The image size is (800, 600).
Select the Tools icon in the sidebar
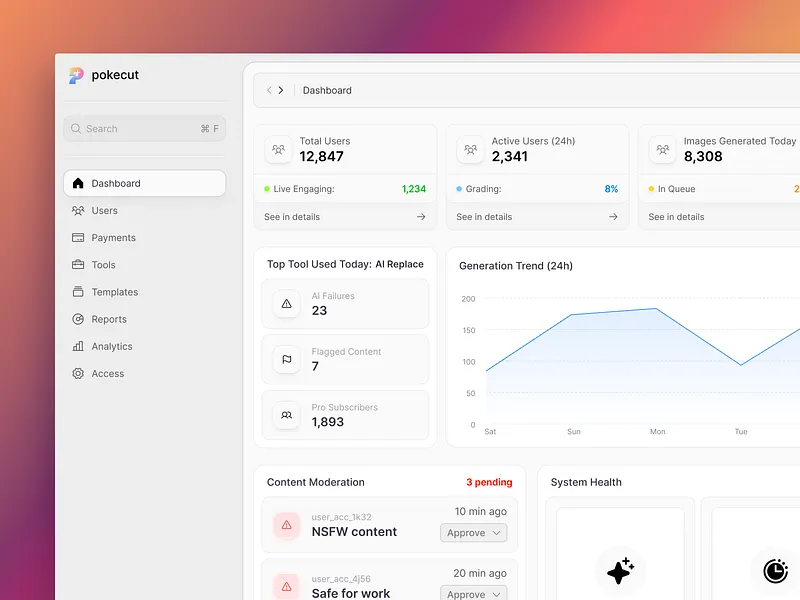click(x=77, y=265)
